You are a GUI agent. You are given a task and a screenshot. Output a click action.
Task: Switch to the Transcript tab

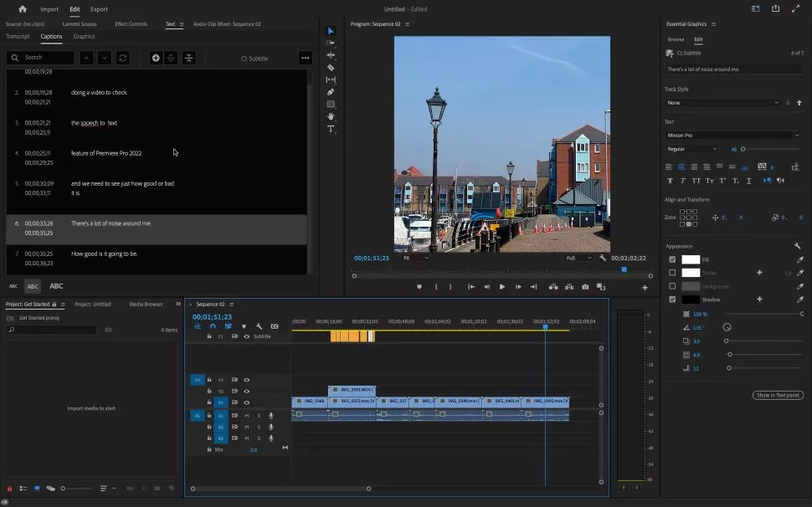(x=18, y=37)
